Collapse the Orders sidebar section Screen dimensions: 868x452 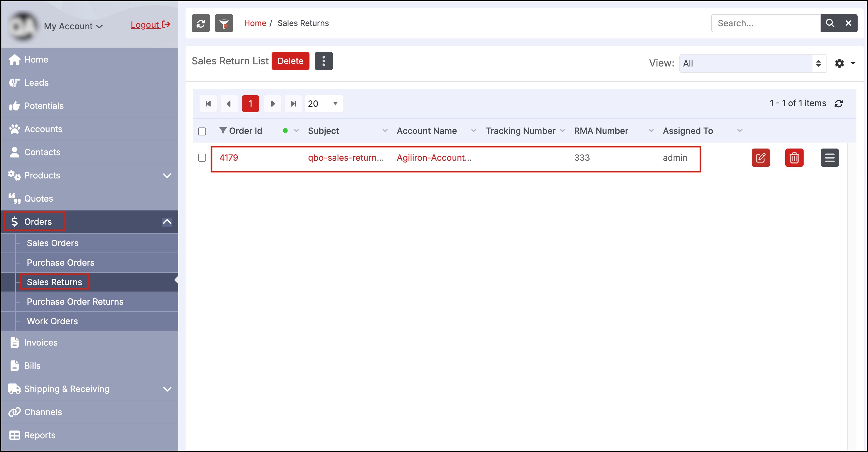tap(167, 222)
